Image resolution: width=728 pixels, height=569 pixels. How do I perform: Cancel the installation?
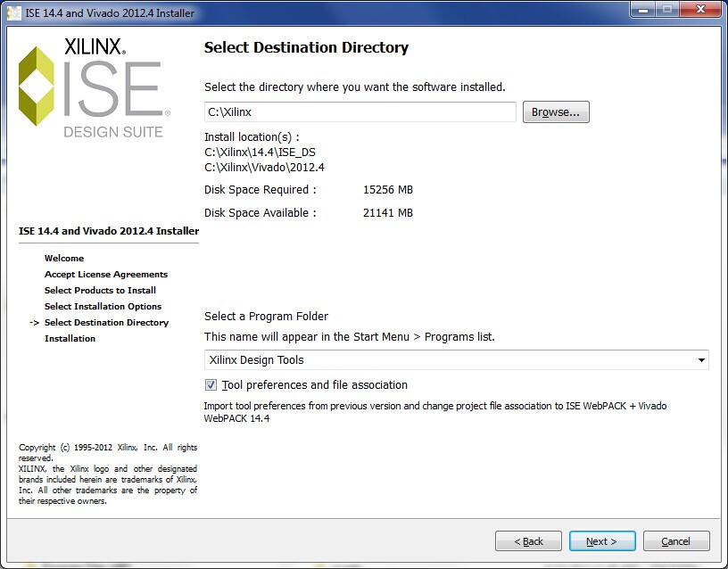click(675, 541)
